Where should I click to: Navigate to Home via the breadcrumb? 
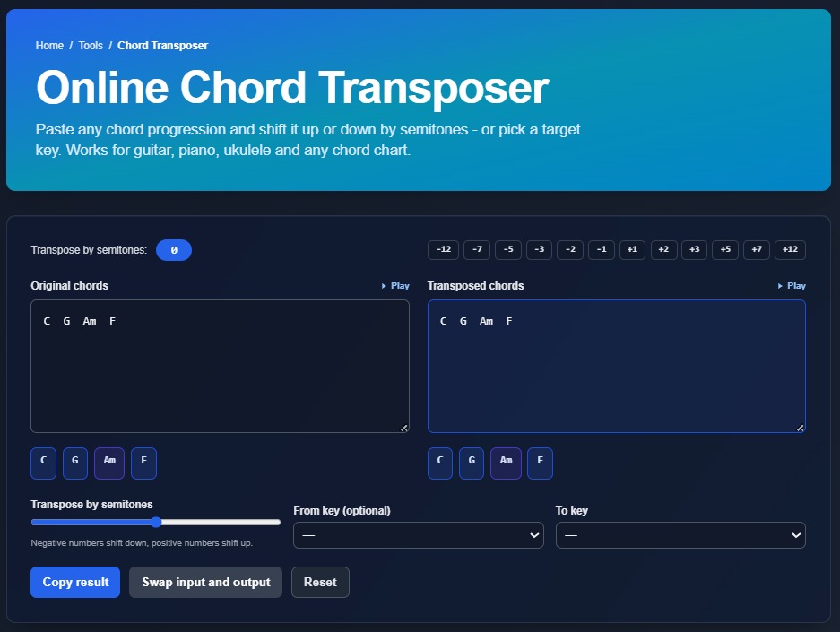[x=49, y=45]
